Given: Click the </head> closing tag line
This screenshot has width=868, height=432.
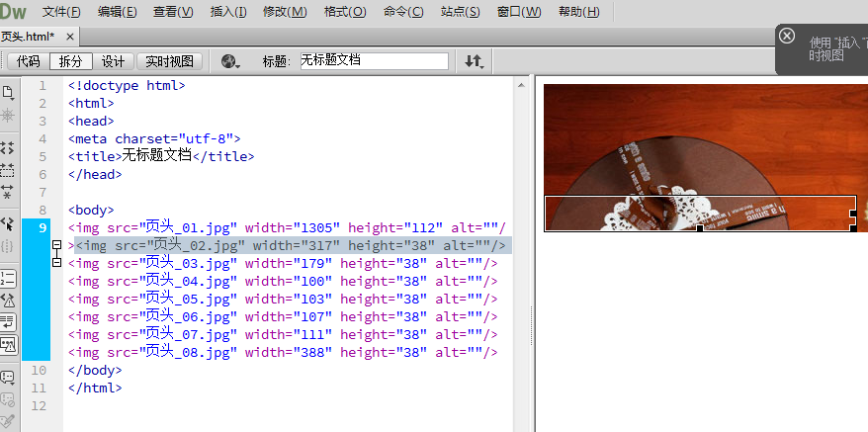Looking at the screenshot, I should click(x=95, y=174).
